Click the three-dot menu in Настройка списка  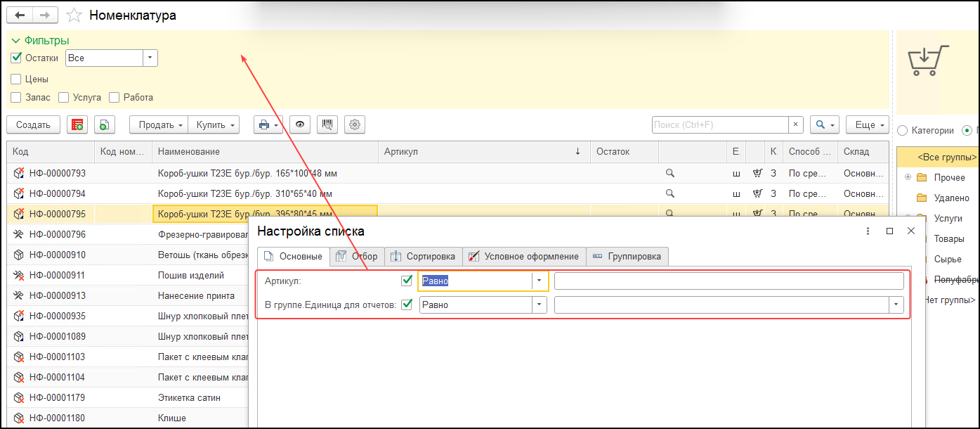868,231
